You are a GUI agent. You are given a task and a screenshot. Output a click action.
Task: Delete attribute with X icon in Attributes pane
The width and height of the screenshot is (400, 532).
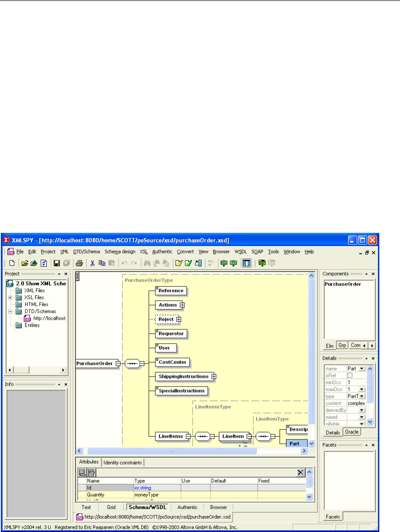[x=301, y=473]
